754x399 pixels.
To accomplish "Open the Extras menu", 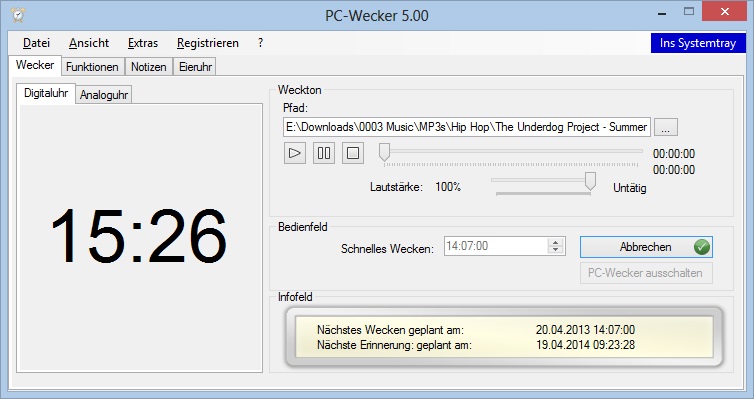I will point(143,43).
